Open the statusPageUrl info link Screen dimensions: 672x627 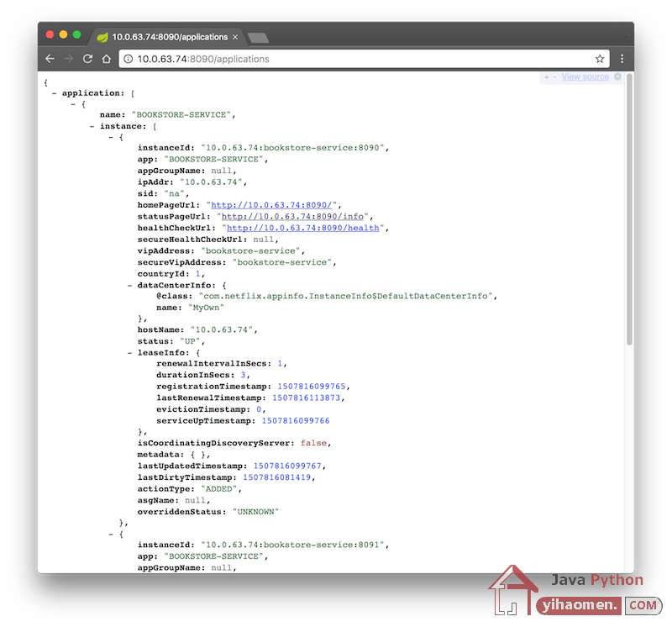pyautogui.click(x=291, y=216)
